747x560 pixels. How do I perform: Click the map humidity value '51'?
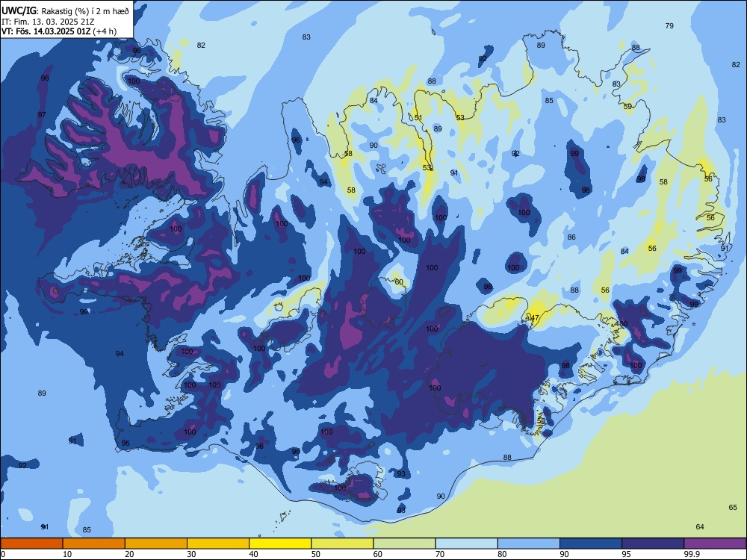[x=418, y=118]
